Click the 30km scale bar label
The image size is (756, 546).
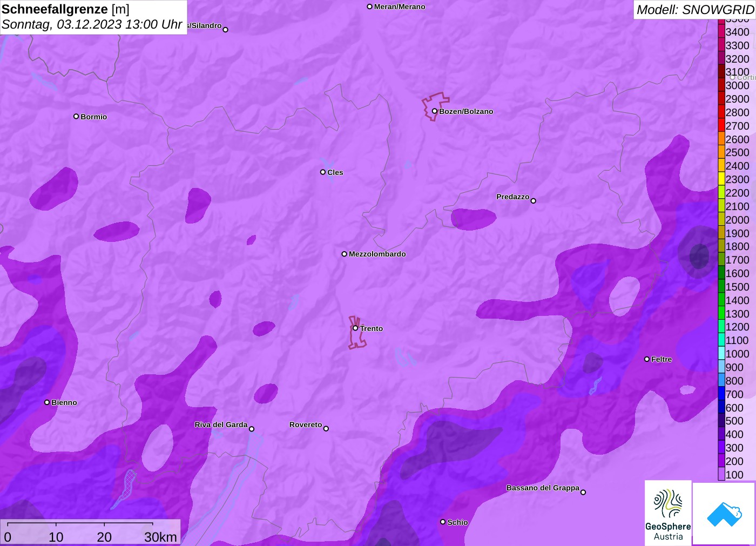160,537
